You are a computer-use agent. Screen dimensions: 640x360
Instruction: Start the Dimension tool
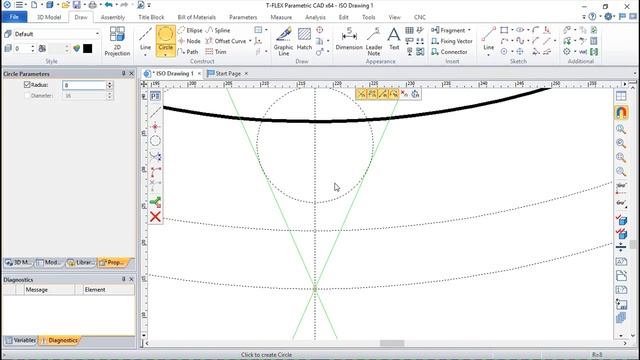[x=349, y=39]
